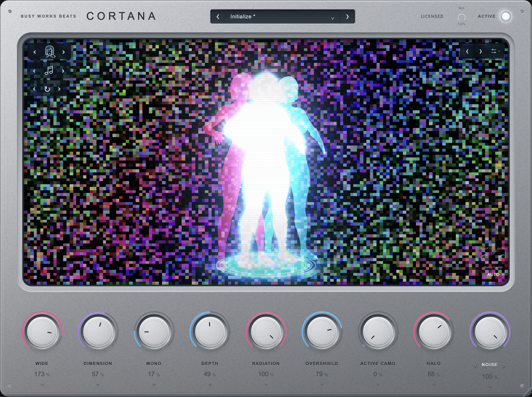Click the circular refresh arrow icon
The width and height of the screenshot is (532, 397).
tap(47, 89)
